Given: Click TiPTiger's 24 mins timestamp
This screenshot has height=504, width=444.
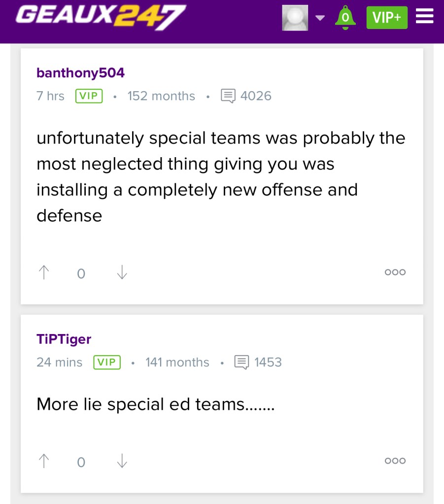Looking at the screenshot, I should (59, 362).
